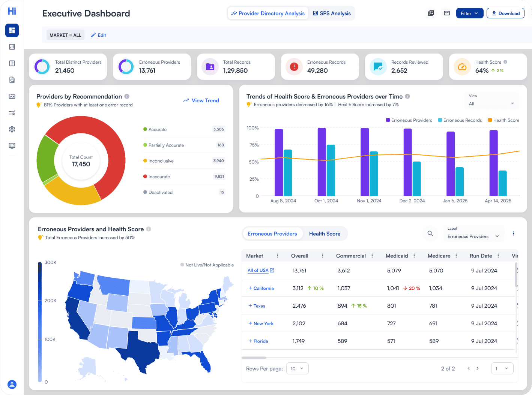Image resolution: width=532 pixels, height=395 pixels.
Task: Click the bar chart report icon in sidebar
Action: pyautogui.click(x=12, y=47)
